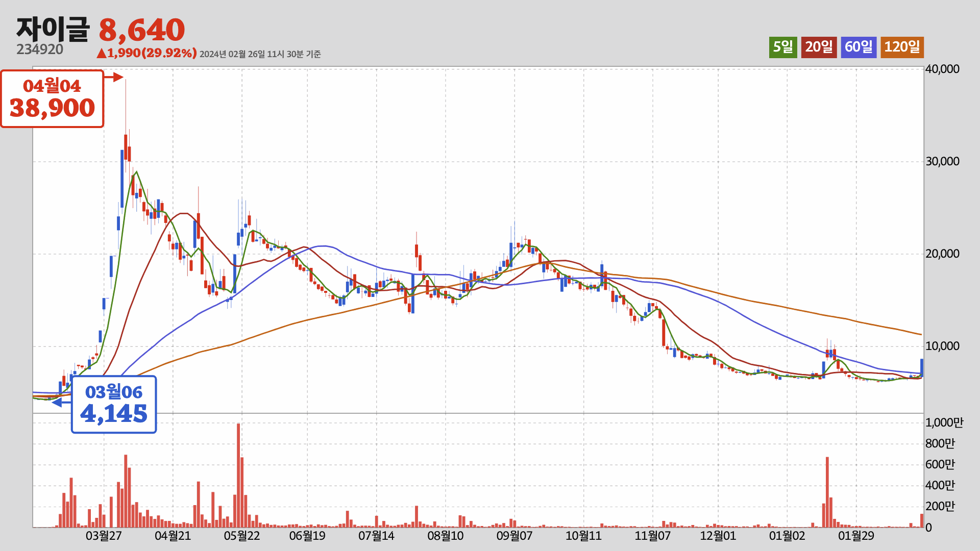
Task: Click the 800만 volume axis label
Action: (x=940, y=443)
